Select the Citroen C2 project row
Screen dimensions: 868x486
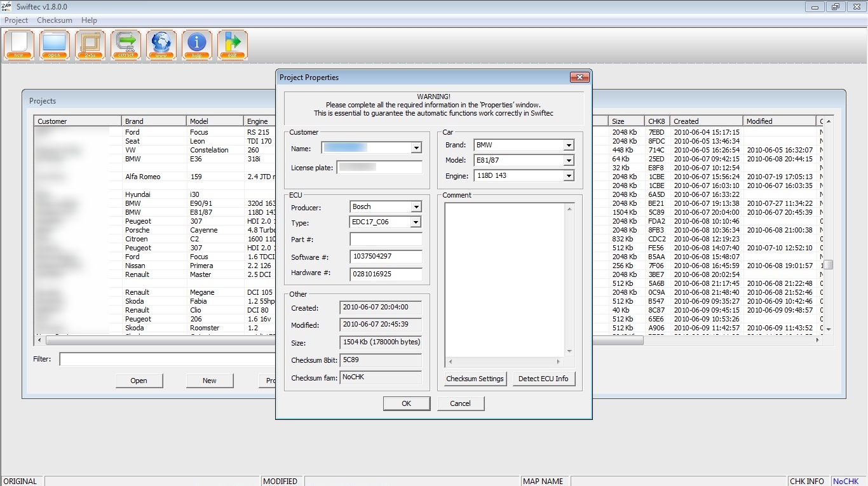coord(154,239)
